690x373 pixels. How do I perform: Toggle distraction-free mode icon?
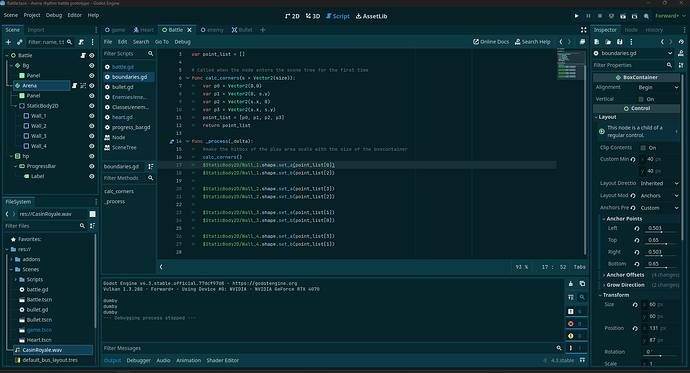[x=584, y=30]
